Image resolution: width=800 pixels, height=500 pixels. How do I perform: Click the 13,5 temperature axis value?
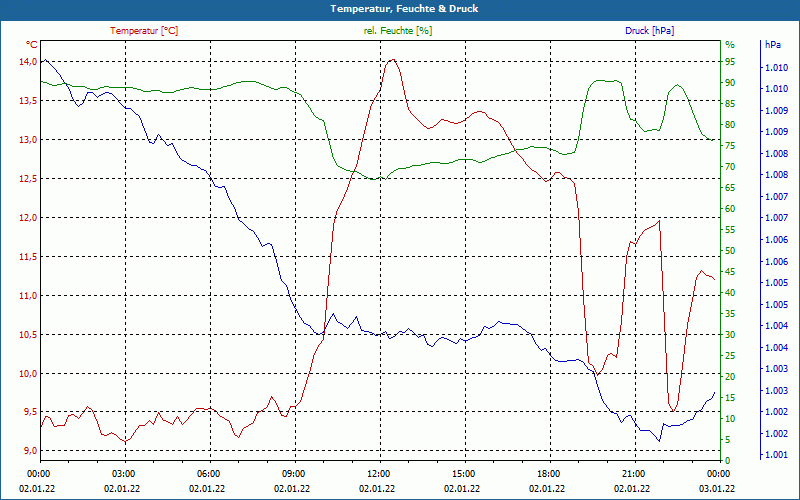pyautogui.click(x=28, y=101)
